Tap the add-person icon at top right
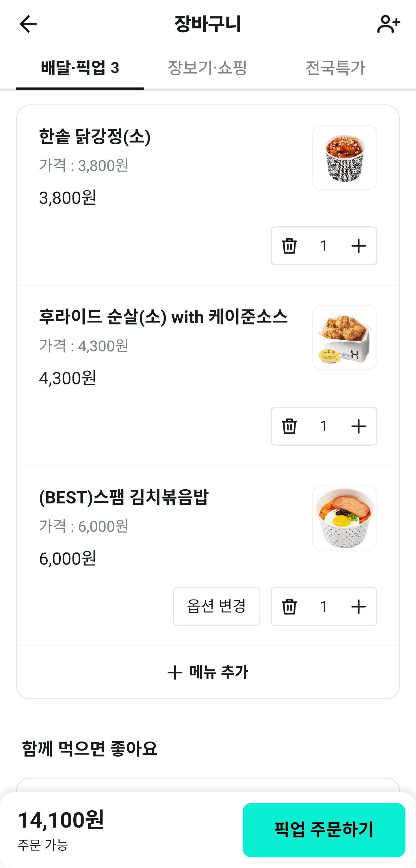Viewport: 416px width, 868px height. click(x=388, y=24)
